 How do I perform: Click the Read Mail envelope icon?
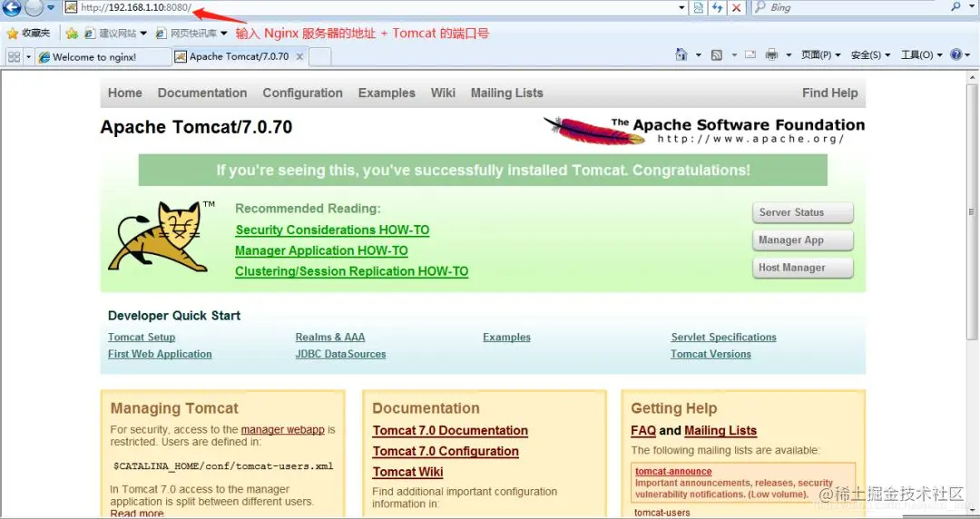[x=750, y=55]
